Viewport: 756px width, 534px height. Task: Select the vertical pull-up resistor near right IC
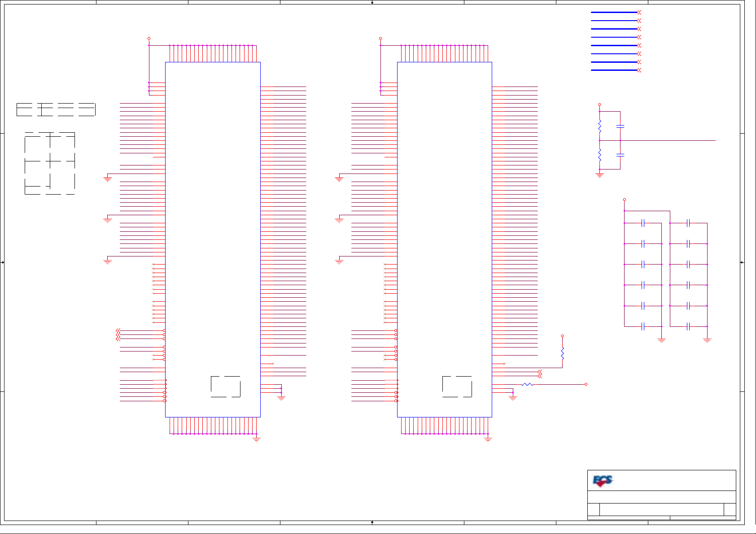pos(562,353)
